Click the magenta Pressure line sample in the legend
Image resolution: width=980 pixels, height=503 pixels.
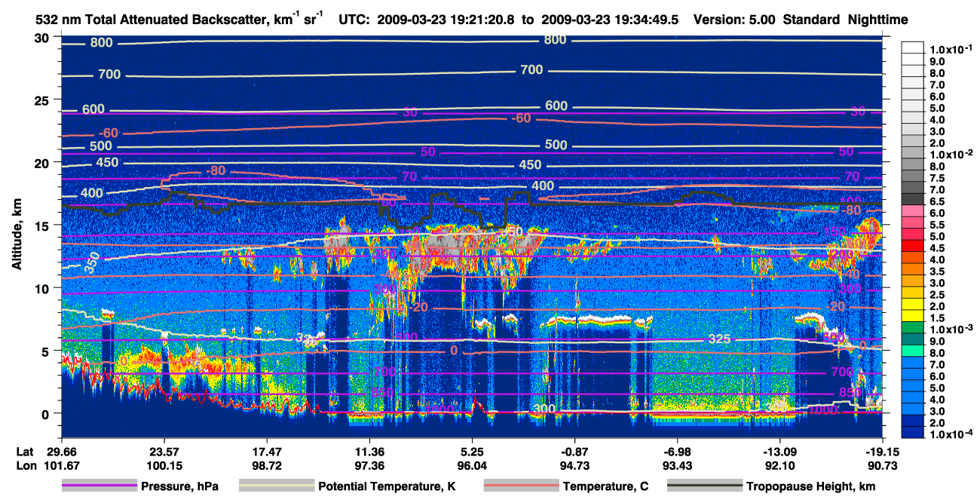pos(100,486)
